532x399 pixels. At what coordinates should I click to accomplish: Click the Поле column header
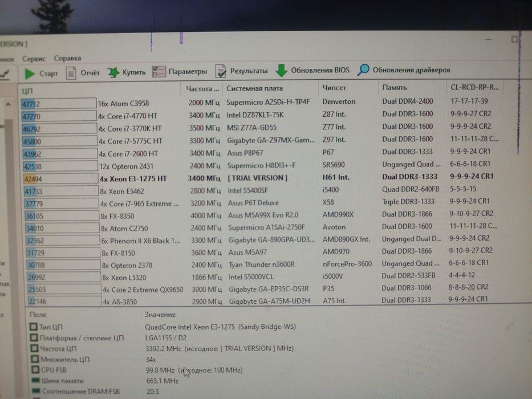pyautogui.click(x=38, y=315)
